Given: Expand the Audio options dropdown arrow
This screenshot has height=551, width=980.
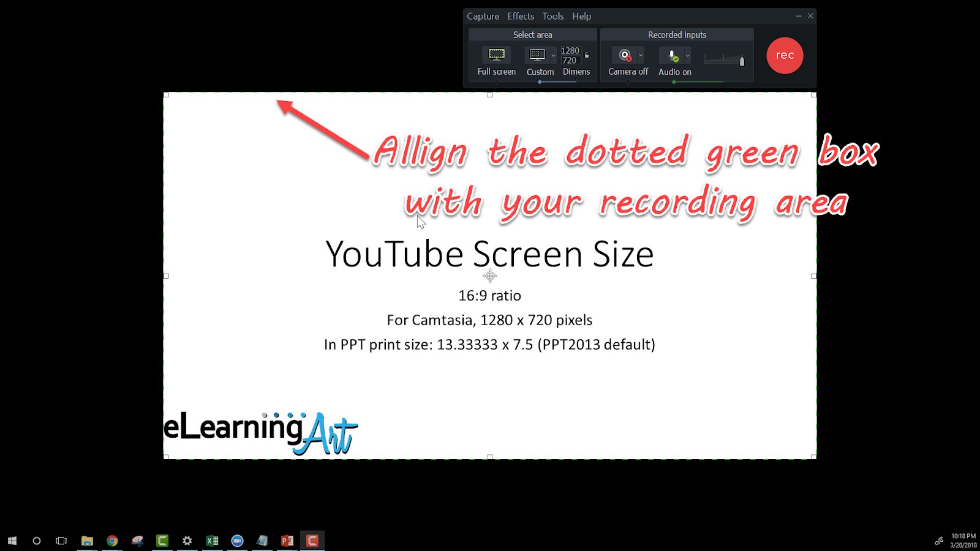Looking at the screenshot, I should [x=687, y=55].
